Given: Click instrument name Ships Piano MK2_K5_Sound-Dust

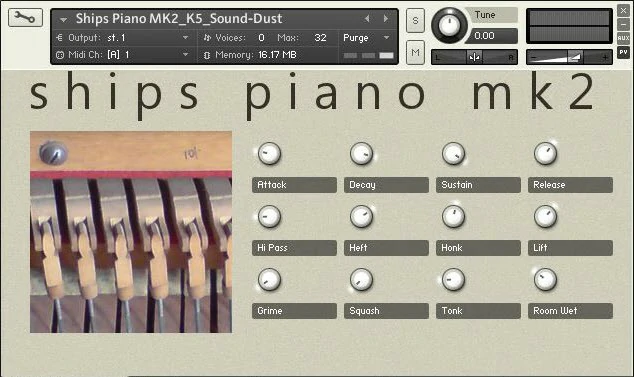Looking at the screenshot, I should click(179, 19).
